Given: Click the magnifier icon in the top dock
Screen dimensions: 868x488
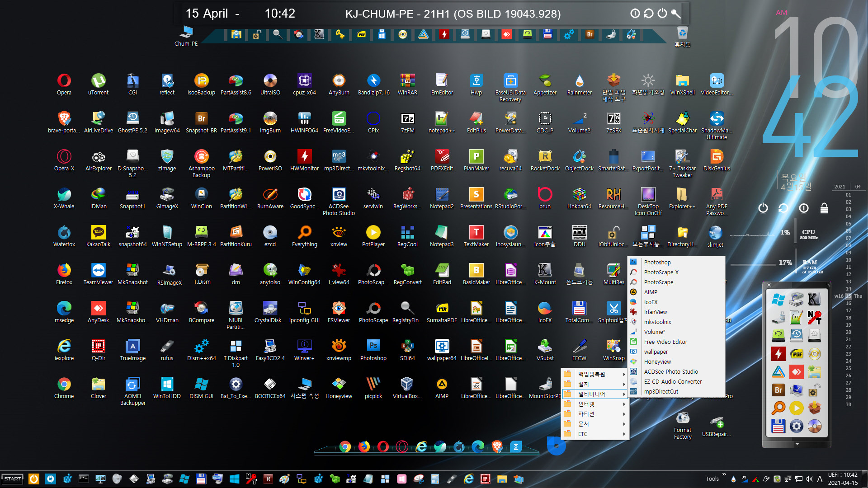Looking at the screenshot, I should click(x=278, y=34).
